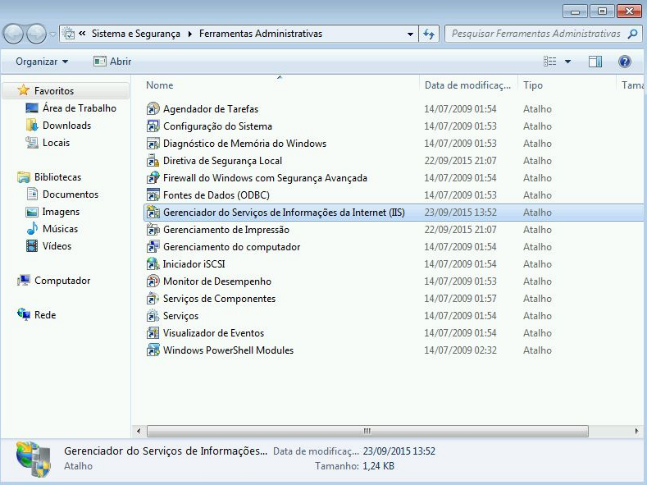Viewport: 647px width, 485px height.
Task: Select the Iniciador iSCSI icon
Action: (153, 264)
